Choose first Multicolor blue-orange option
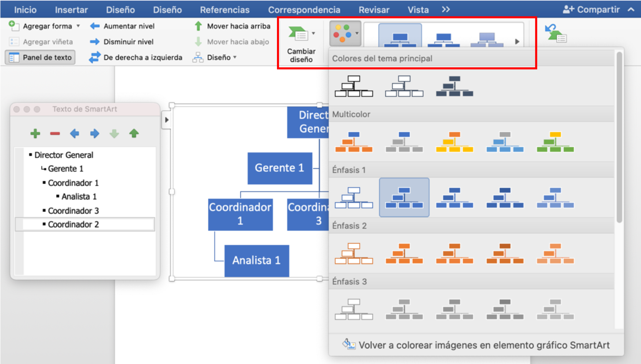 click(354, 142)
